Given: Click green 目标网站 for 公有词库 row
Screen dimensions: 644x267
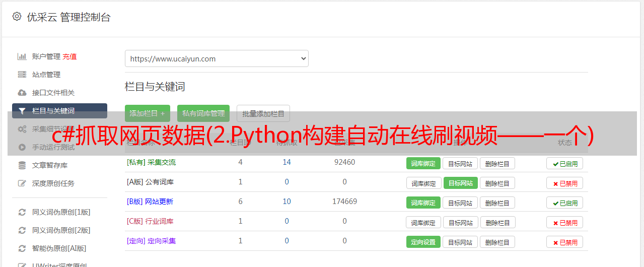Looking at the screenshot, I should 461,183.
